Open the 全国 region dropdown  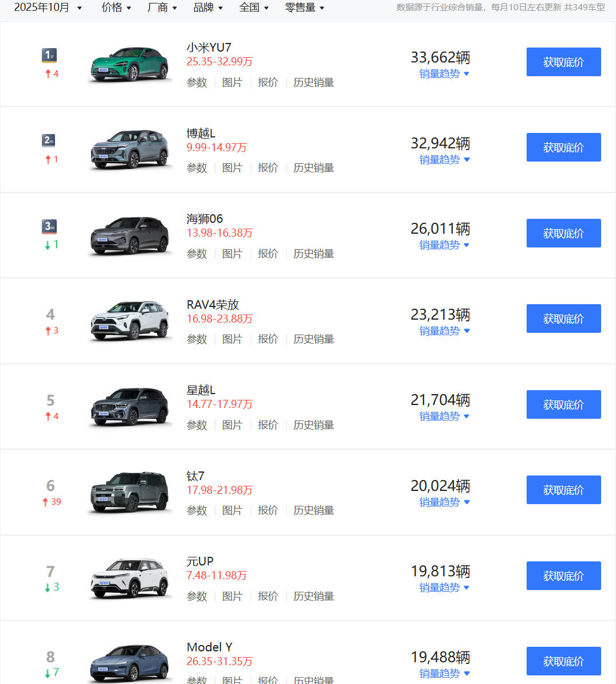point(254,7)
